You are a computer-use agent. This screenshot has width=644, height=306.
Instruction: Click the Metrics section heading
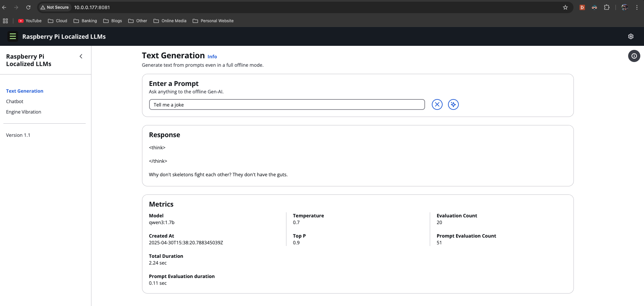click(x=161, y=204)
